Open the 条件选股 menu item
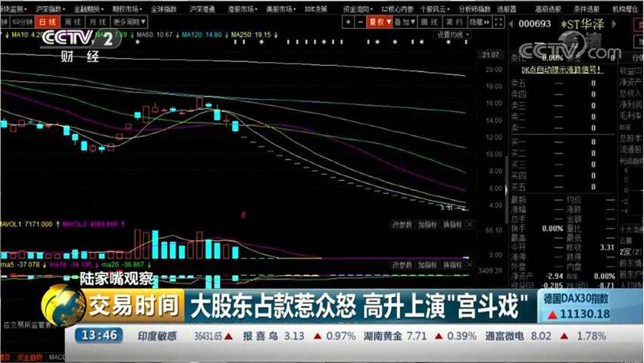This screenshot has width=644, height=363. (586, 8)
